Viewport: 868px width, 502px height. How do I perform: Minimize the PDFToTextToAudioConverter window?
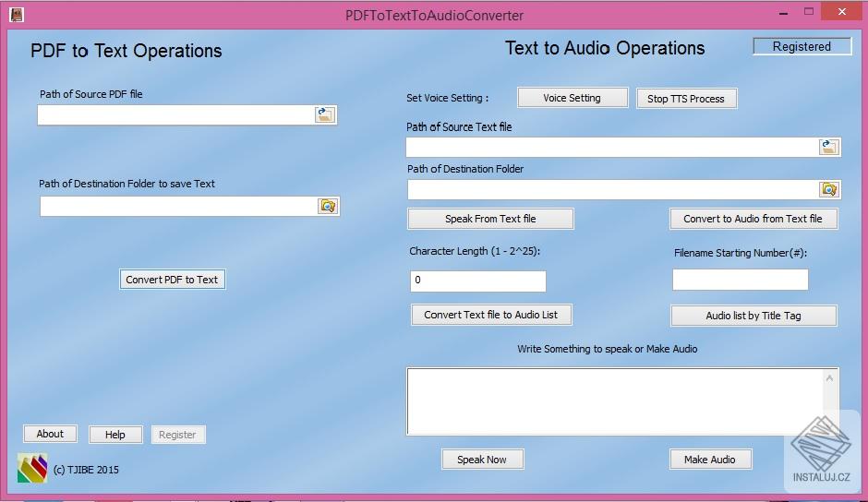pyautogui.click(x=783, y=13)
